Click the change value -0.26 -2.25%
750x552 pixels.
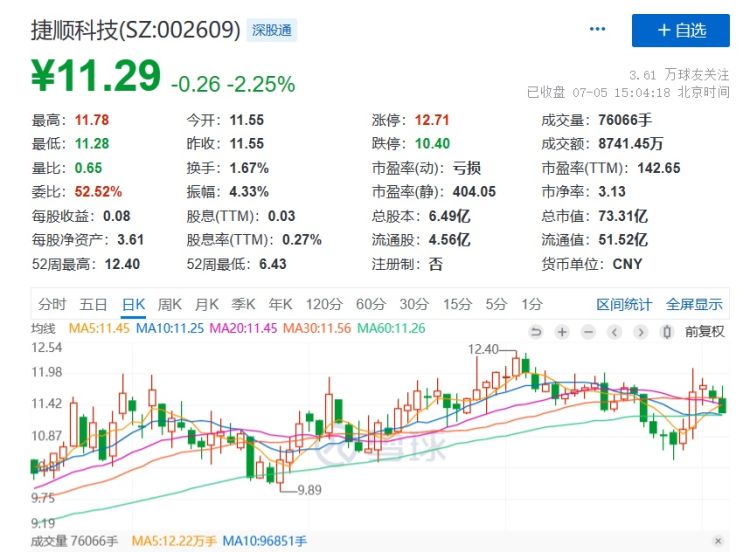tap(233, 84)
